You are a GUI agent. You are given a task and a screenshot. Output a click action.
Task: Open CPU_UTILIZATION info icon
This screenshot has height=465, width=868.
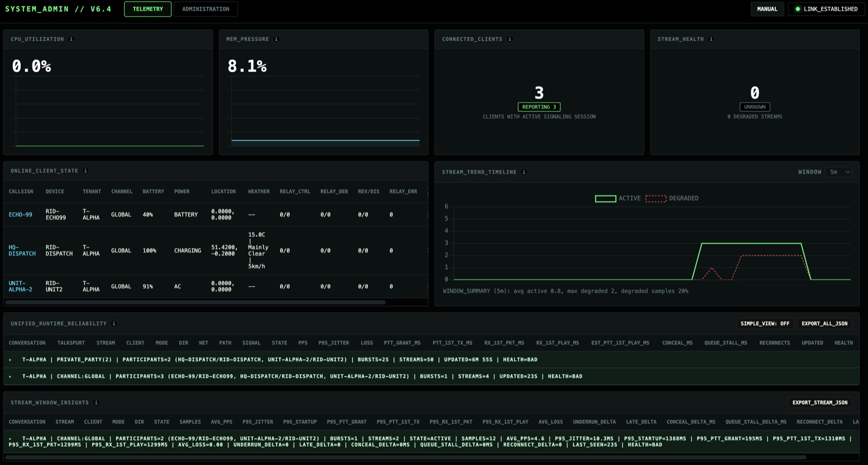[x=72, y=39]
